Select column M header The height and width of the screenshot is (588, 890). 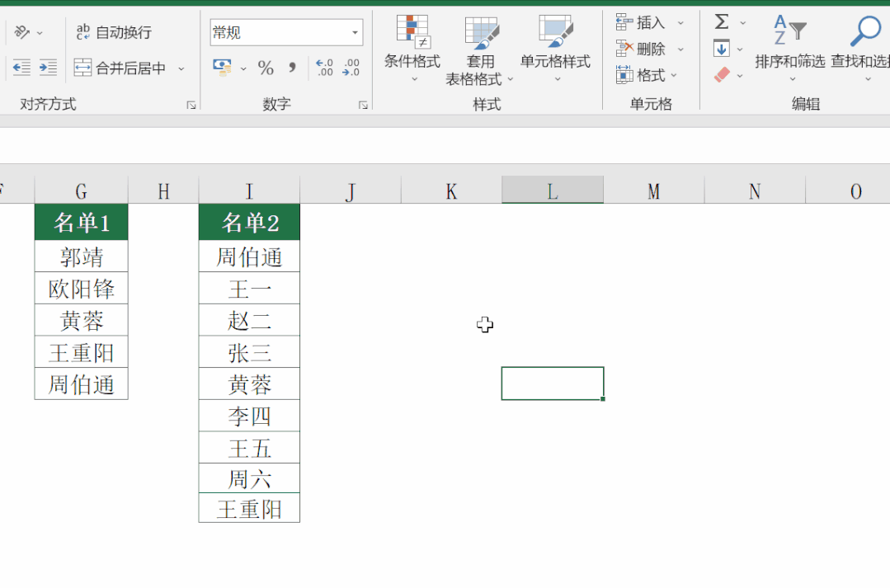pyautogui.click(x=654, y=191)
